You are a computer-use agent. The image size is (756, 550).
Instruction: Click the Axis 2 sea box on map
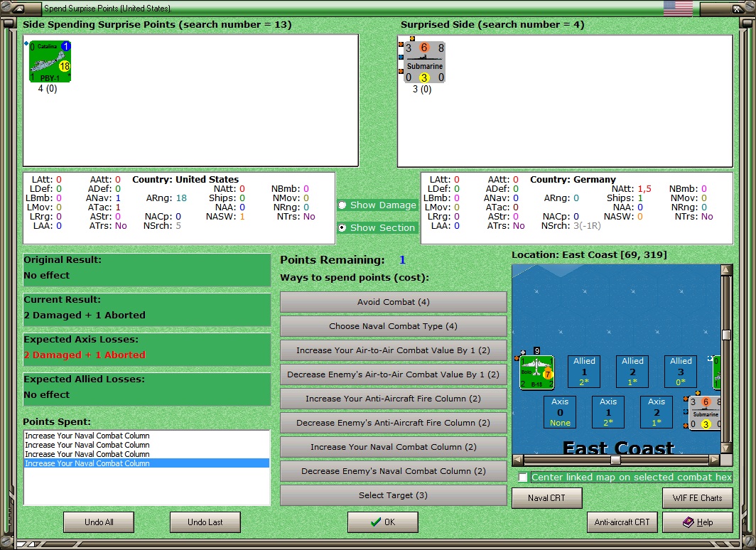[657, 412]
